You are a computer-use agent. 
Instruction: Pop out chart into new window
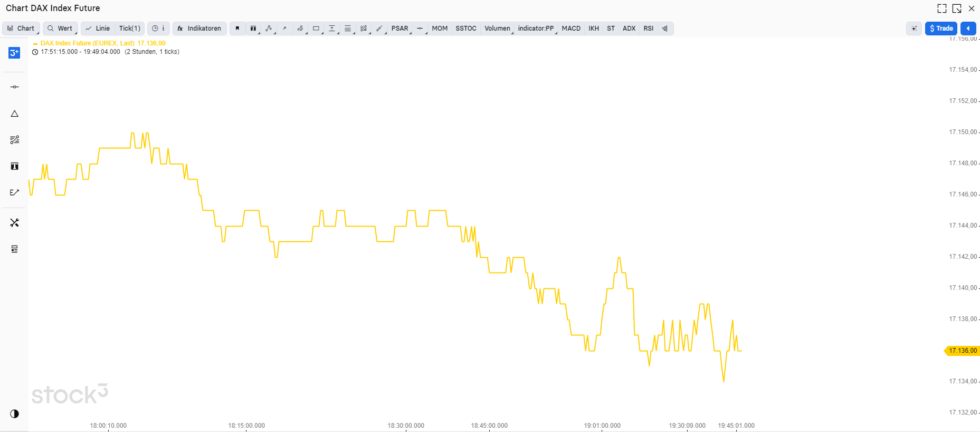pyautogui.click(x=957, y=8)
